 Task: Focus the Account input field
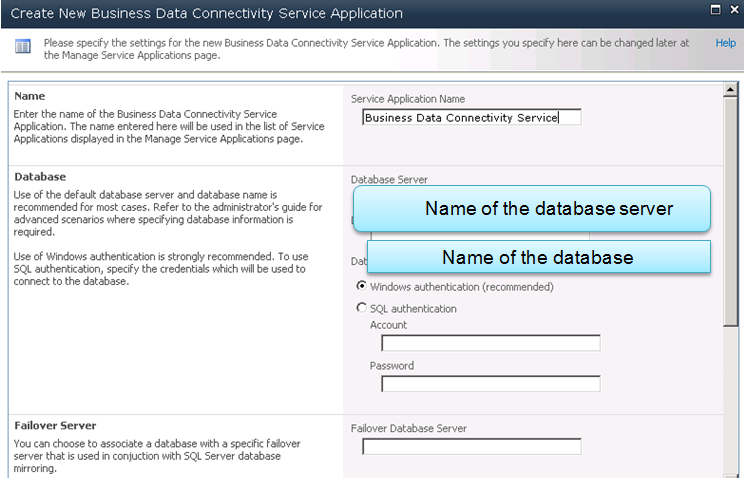pos(490,343)
